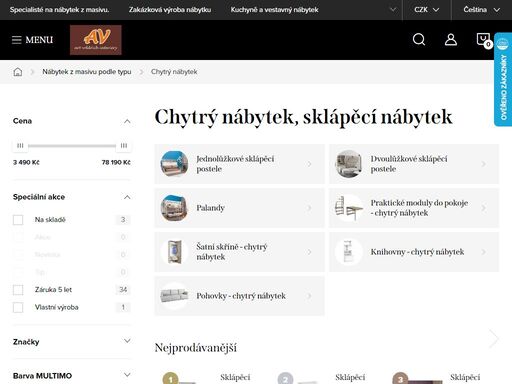
Task: Click the price range slider track
Action: tap(72, 146)
